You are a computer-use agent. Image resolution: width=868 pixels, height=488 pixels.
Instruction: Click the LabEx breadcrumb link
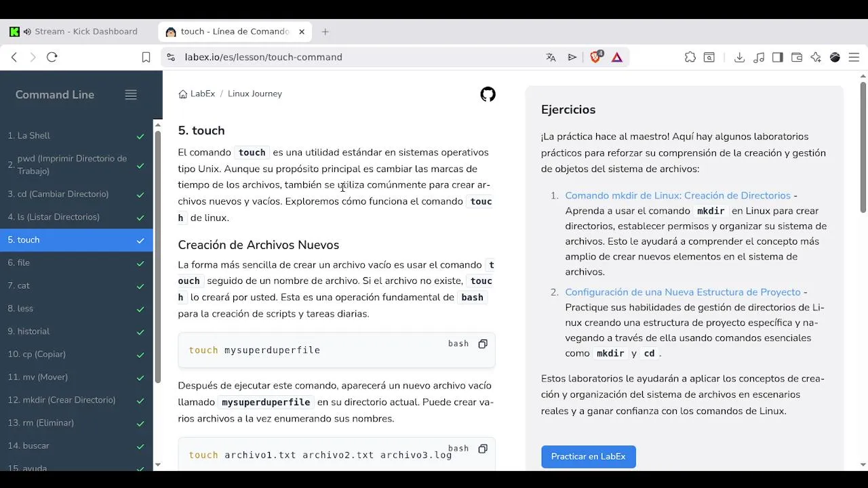point(202,94)
